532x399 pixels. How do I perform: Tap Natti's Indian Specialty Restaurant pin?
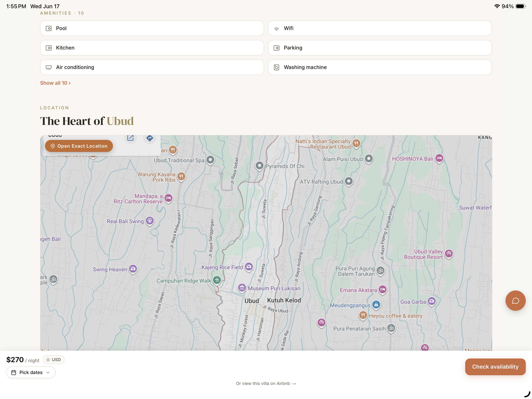pyautogui.click(x=356, y=144)
